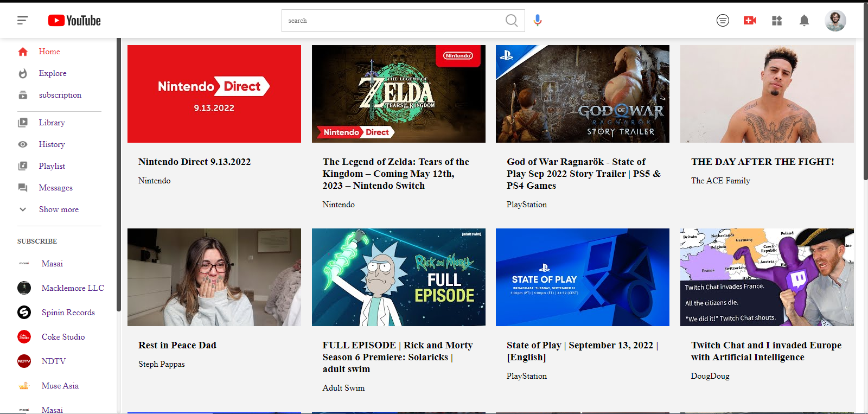868x414 pixels.
Task: Open Explore in sidebar
Action: (x=53, y=73)
